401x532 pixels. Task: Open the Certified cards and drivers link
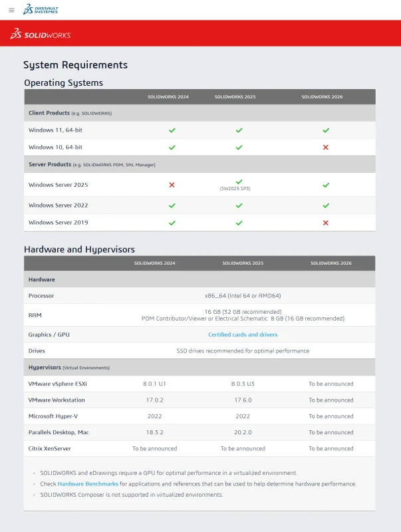coord(243,334)
